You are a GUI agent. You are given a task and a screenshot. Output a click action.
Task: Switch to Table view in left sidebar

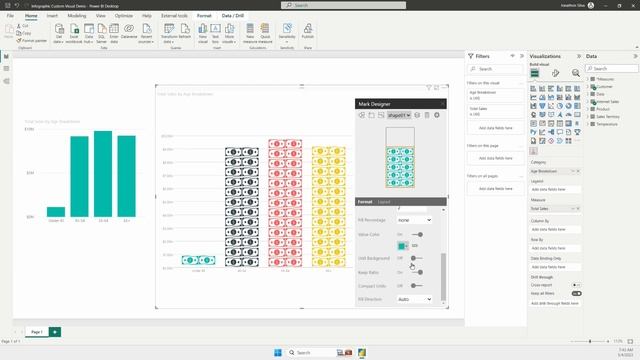click(x=6, y=69)
